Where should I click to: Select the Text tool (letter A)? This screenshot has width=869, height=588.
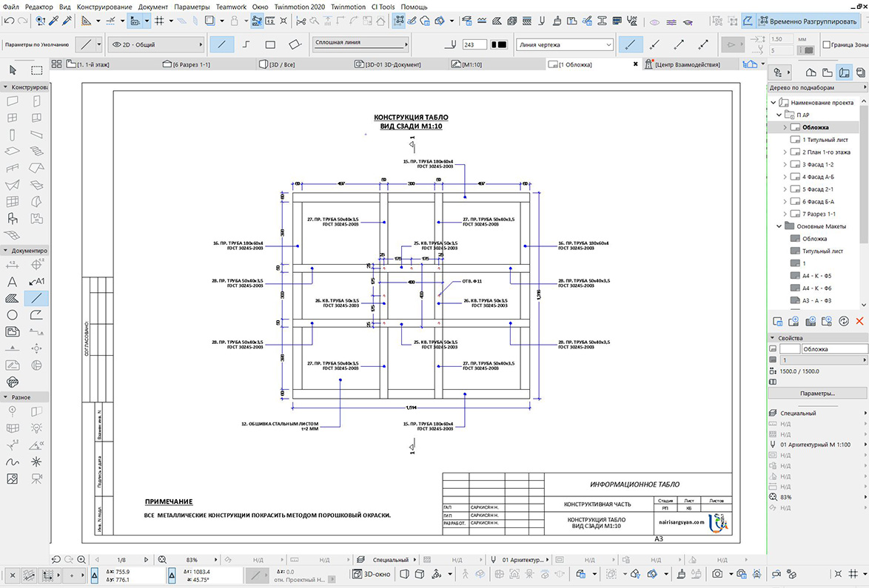[x=12, y=281]
